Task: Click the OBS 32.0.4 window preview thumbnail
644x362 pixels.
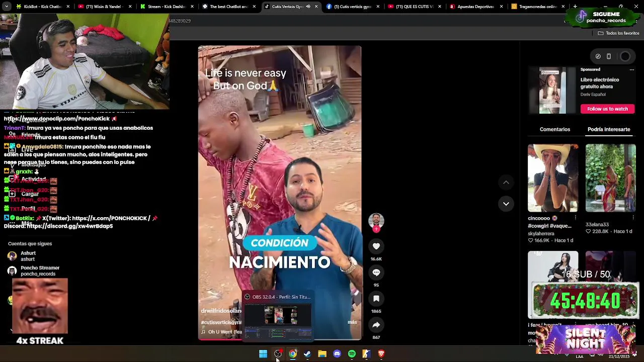Action: 278,321
